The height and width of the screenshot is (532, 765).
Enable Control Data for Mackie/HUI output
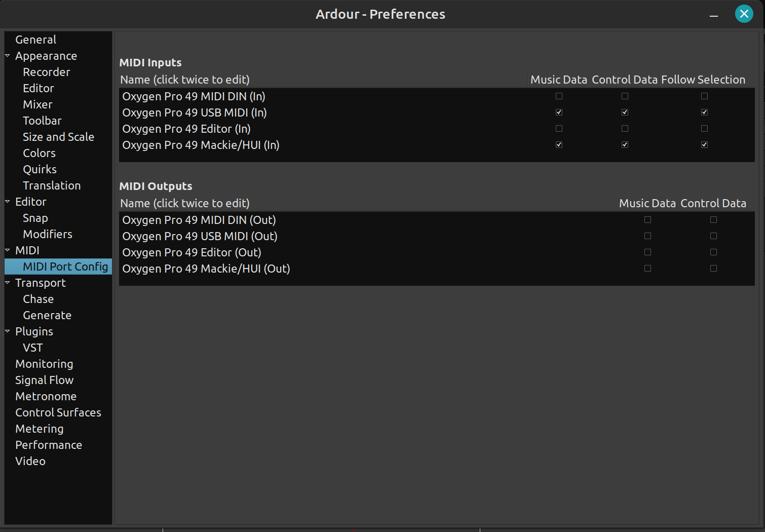point(713,269)
